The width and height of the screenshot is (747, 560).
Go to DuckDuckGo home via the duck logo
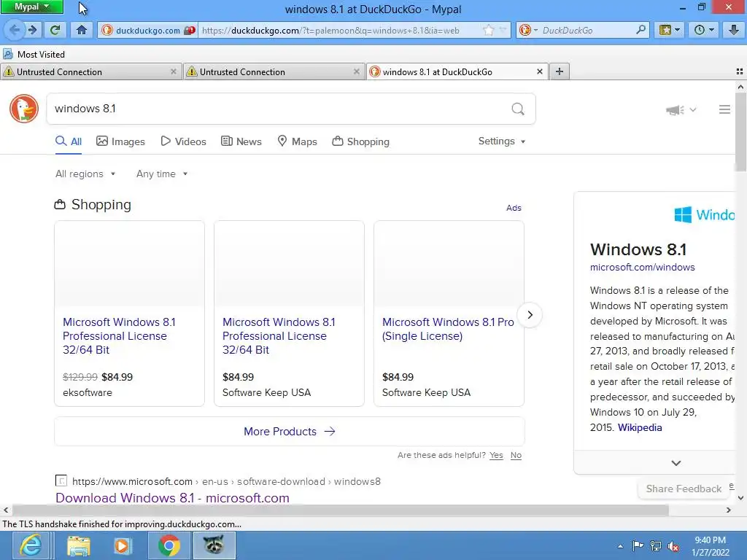[x=24, y=109]
